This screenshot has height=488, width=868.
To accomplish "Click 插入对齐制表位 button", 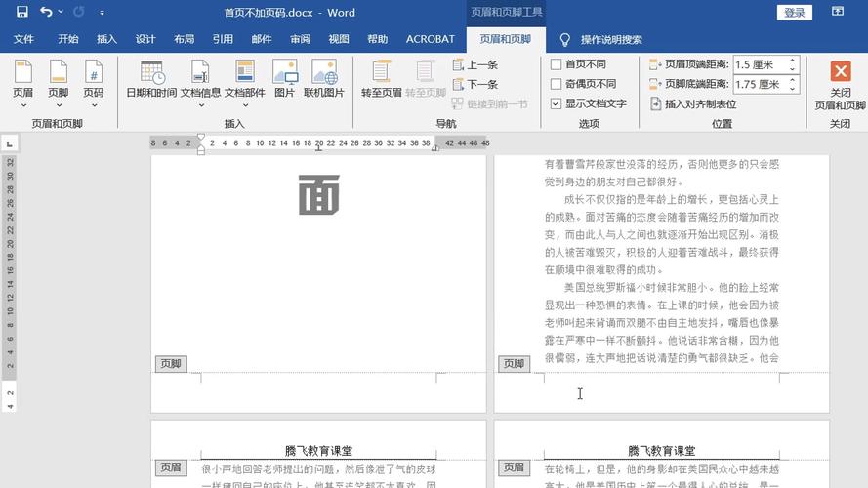I will click(693, 104).
